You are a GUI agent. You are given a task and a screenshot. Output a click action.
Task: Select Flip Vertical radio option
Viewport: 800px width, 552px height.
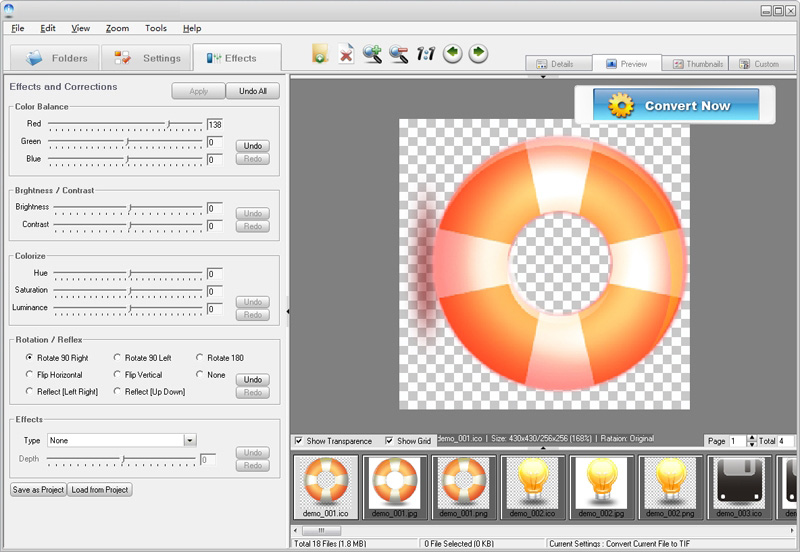[117, 374]
